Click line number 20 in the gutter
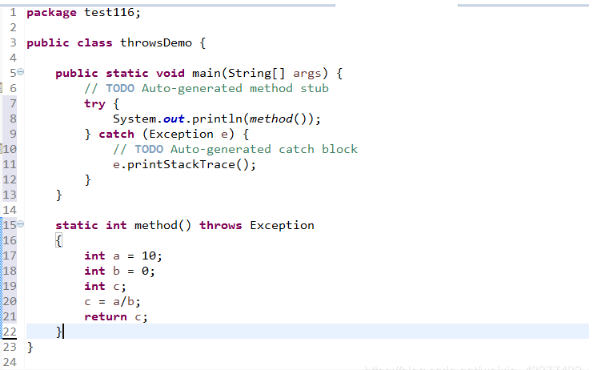595x370 pixels. coord(10,301)
